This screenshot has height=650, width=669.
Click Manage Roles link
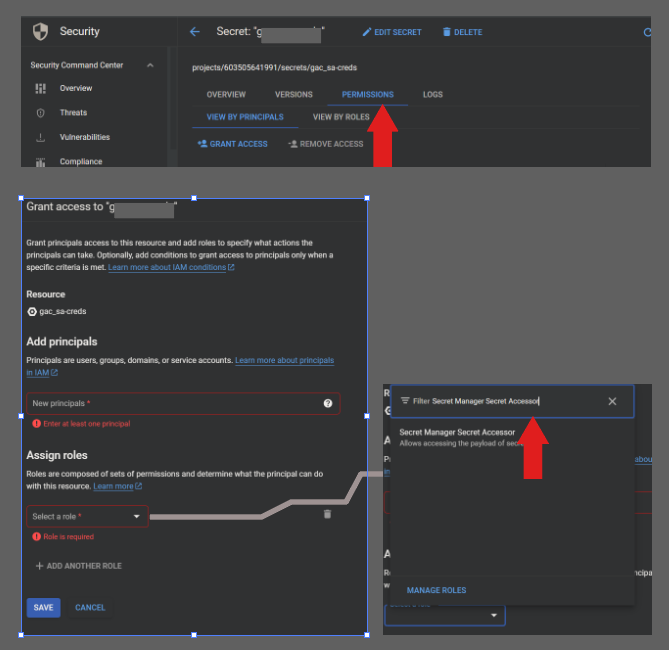[436, 590]
